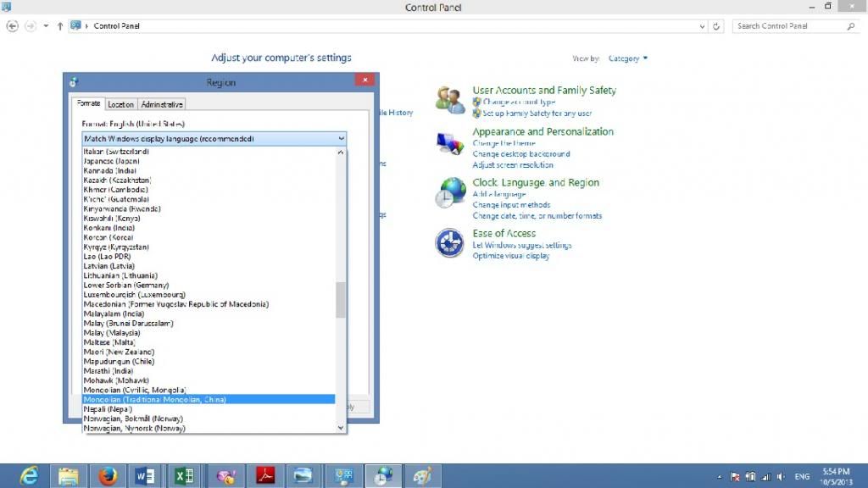
Task: Open the Clock, Language, and Region globe icon
Action: click(x=450, y=193)
